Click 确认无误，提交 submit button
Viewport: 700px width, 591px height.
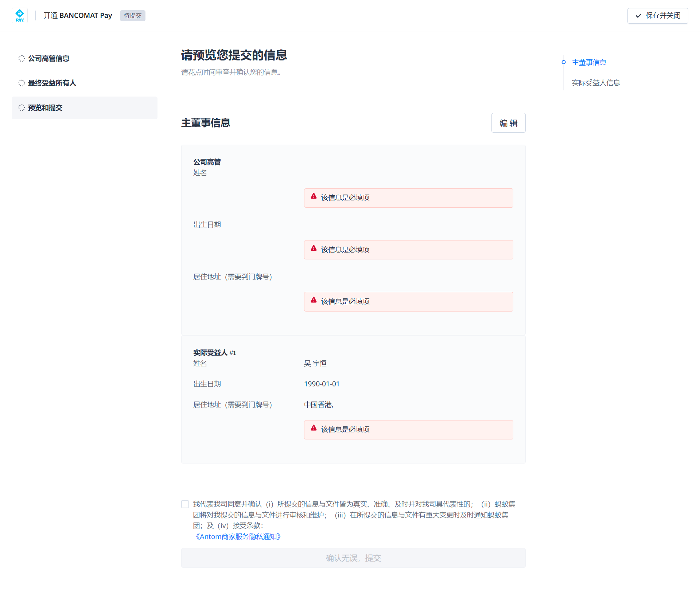[353, 558]
